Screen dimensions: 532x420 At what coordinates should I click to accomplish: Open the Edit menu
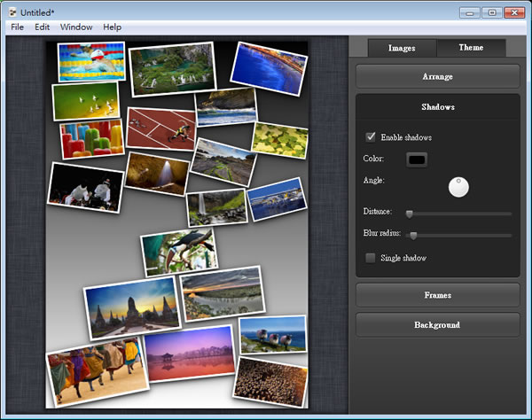pyautogui.click(x=42, y=27)
